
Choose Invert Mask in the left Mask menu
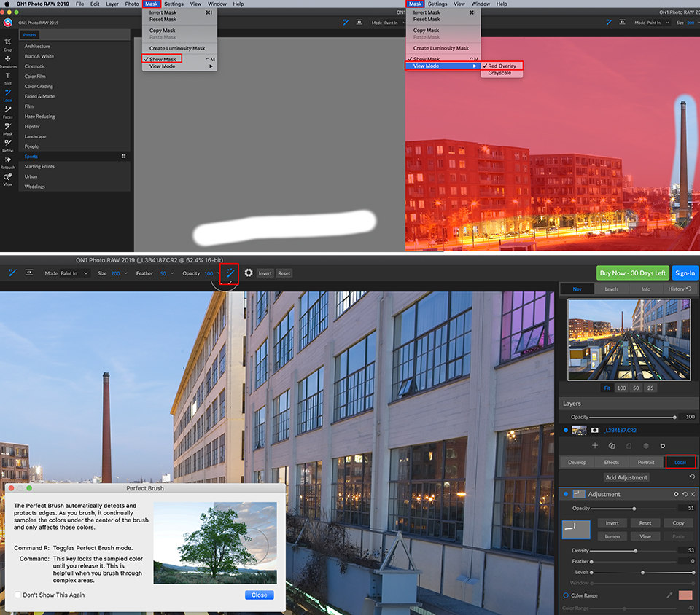(163, 12)
